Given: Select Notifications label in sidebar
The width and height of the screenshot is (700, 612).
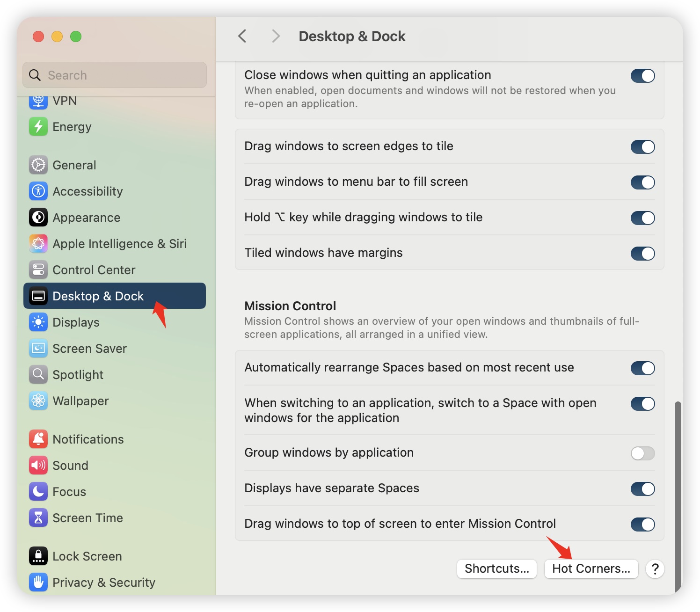Looking at the screenshot, I should point(88,439).
